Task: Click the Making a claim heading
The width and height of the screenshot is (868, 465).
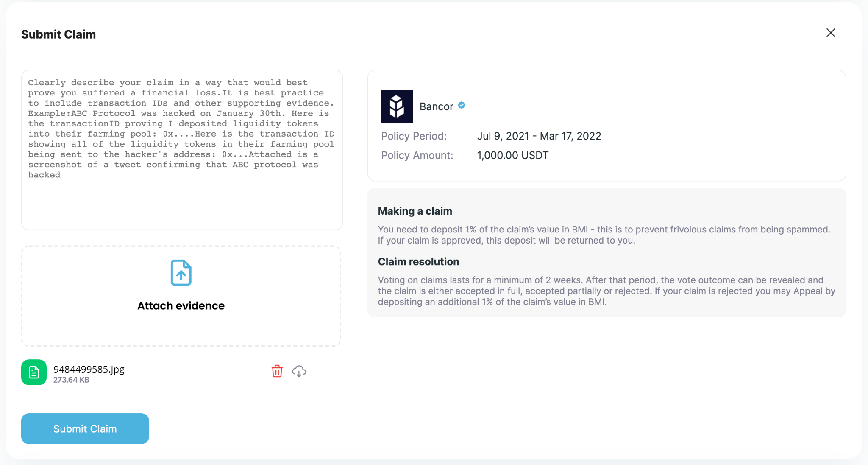Action: (x=415, y=211)
